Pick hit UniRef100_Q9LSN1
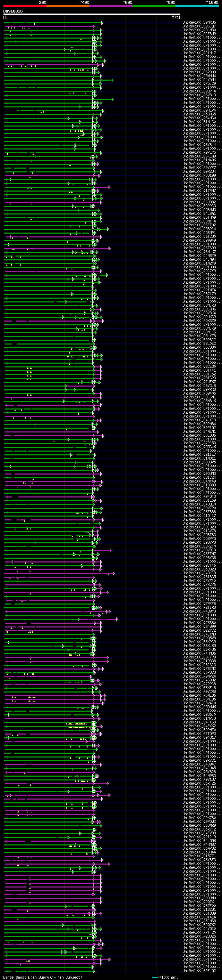This screenshot has width=222, height=980. [x=199, y=397]
